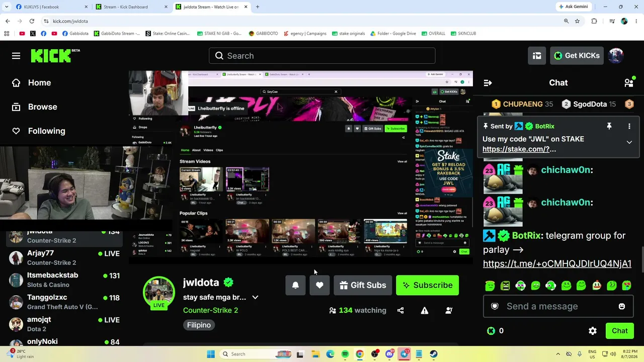Bookmark this page with the star icon
Viewport: 644px width, 362px height.
coord(578,21)
